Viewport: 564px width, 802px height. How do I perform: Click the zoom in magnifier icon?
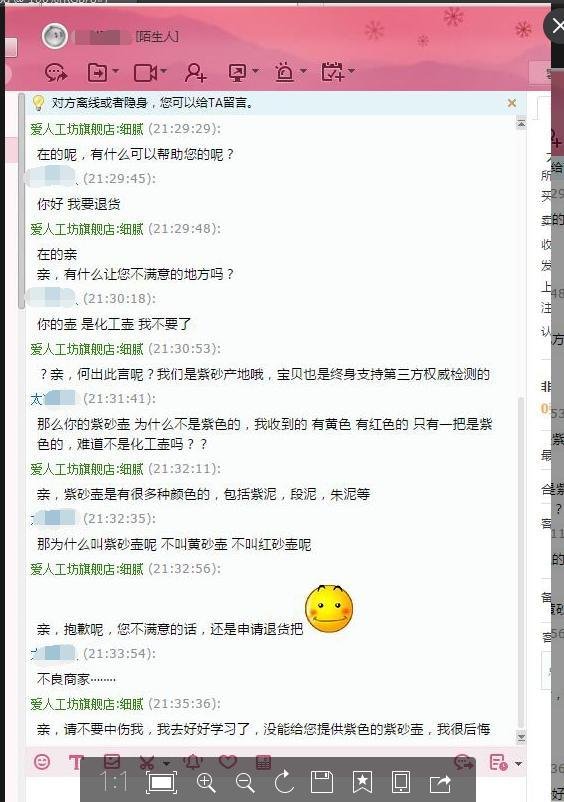(x=206, y=783)
